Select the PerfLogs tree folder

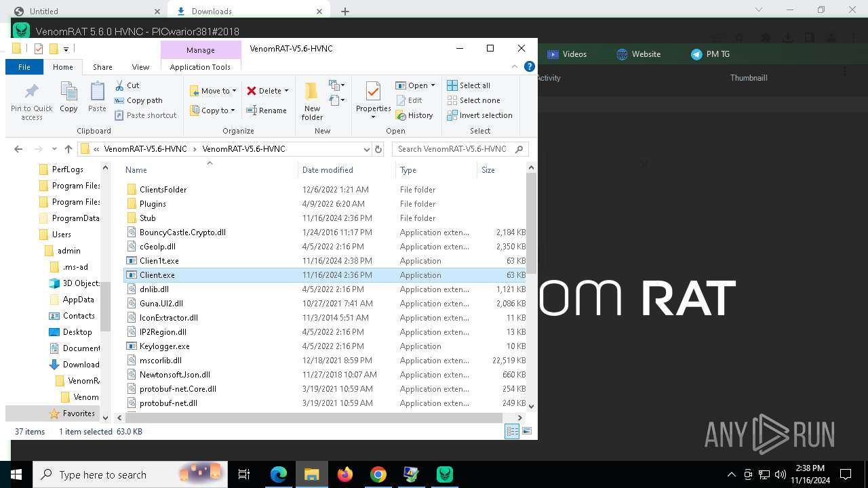click(67, 169)
